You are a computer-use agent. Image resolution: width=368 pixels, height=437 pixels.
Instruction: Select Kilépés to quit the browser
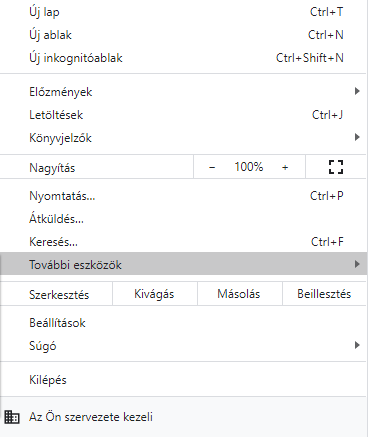[x=183, y=380]
